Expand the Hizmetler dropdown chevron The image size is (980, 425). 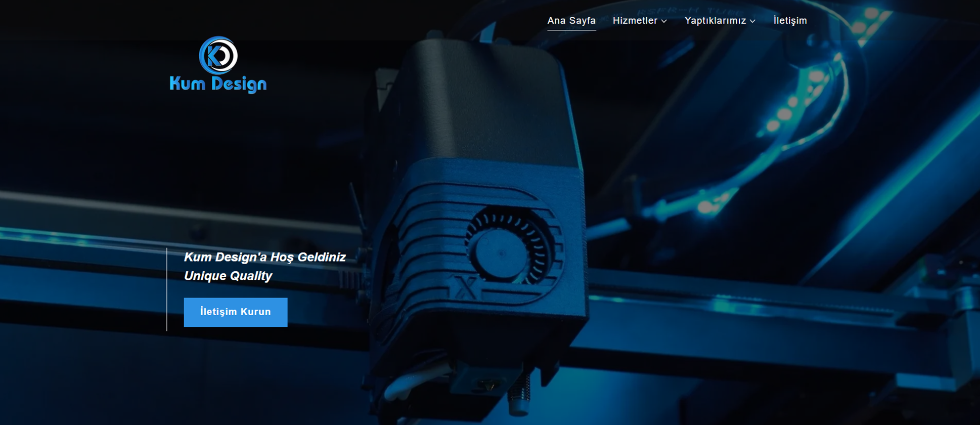664,21
